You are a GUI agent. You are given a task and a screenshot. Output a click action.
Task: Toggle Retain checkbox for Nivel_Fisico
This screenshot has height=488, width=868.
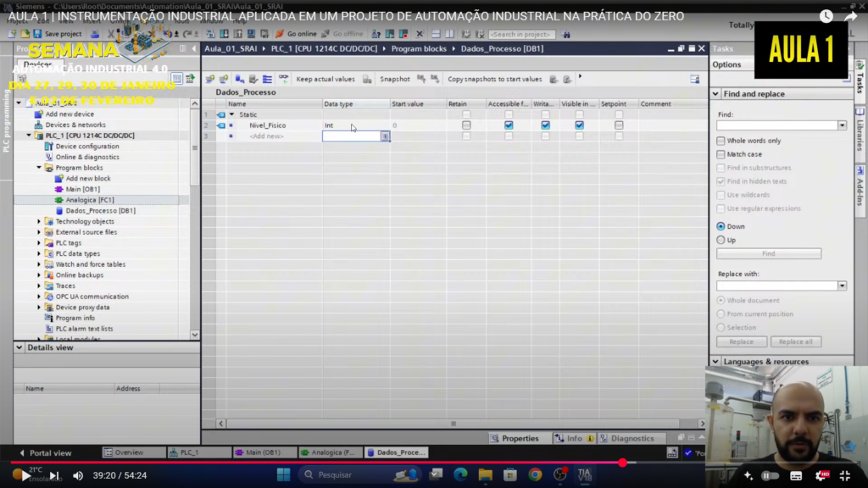pyautogui.click(x=466, y=125)
